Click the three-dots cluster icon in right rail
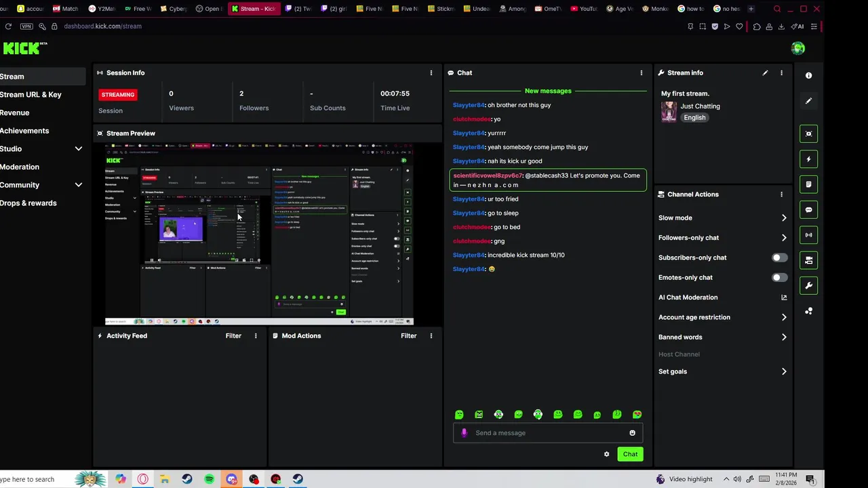 click(x=808, y=311)
